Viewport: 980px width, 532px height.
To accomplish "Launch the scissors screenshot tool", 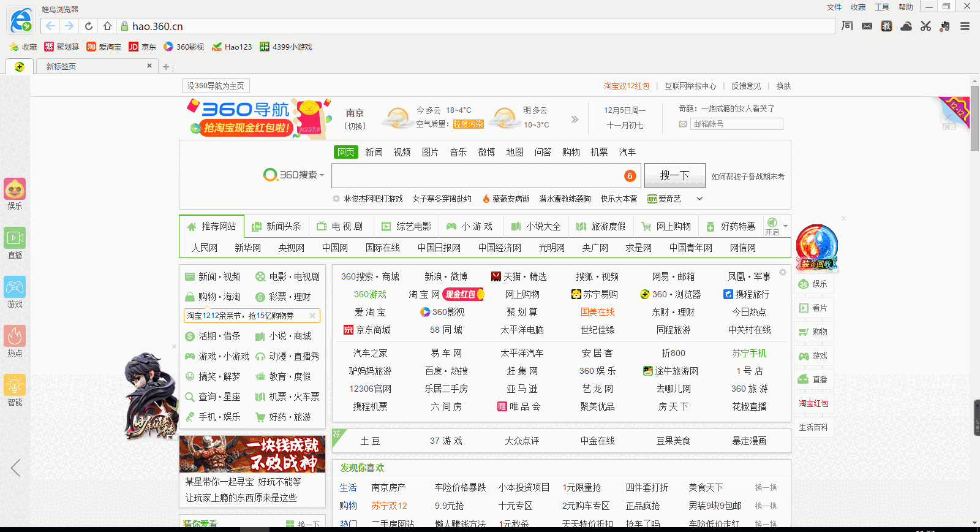I will (925, 26).
